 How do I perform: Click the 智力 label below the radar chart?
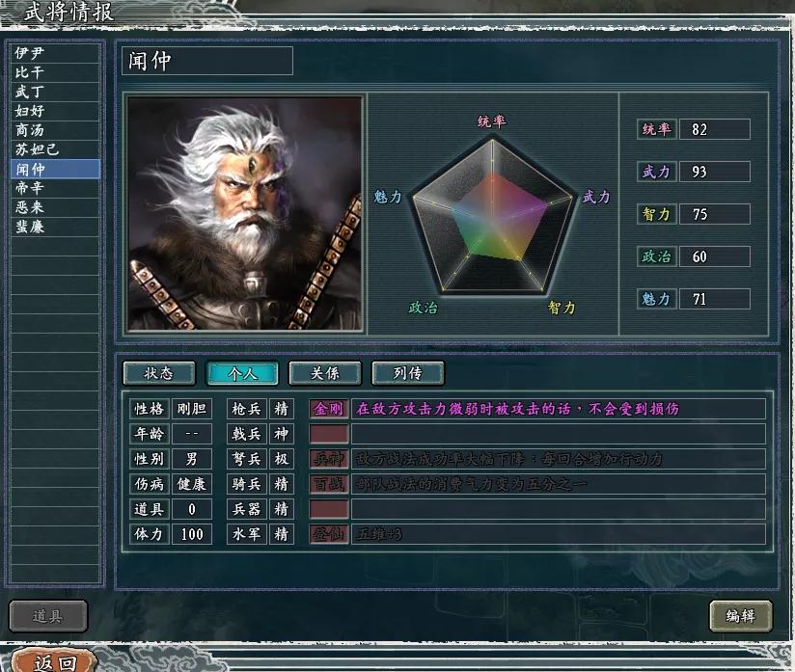562,308
